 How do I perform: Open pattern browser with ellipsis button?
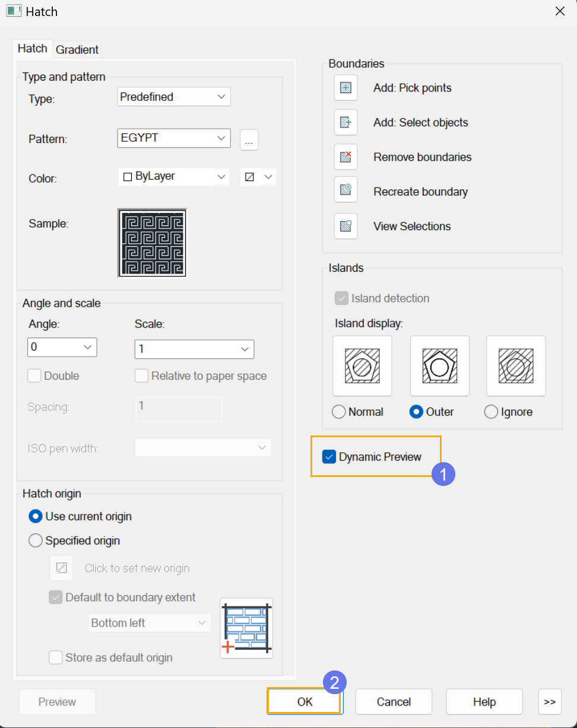[x=249, y=140]
